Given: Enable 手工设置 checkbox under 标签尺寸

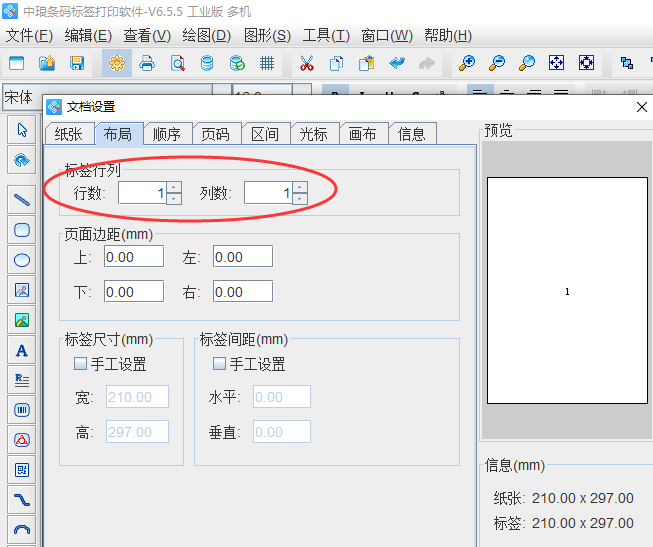Looking at the screenshot, I should [81, 364].
